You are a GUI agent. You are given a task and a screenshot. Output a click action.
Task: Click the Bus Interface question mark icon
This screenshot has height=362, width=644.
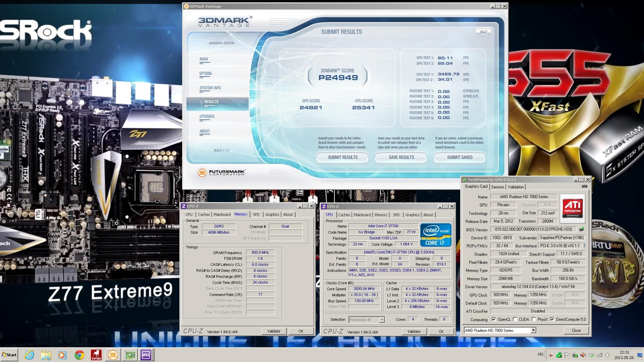coord(584,246)
